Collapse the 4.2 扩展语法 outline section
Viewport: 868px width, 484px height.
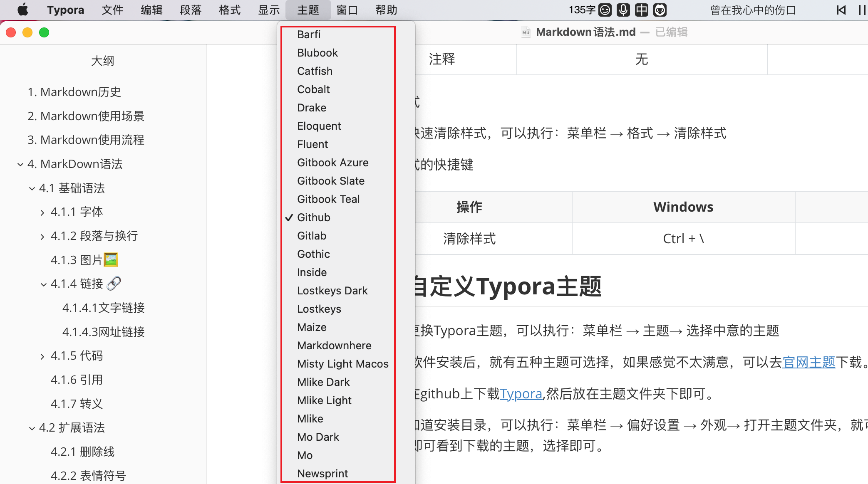[x=32, y=429]
